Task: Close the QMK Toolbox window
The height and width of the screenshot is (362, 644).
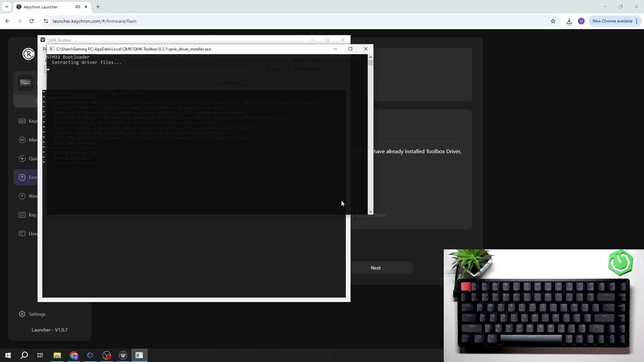Action: coord(343,40)
